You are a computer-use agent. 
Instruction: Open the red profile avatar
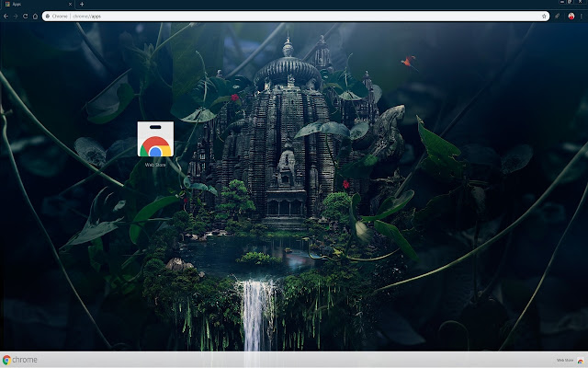coord(571,17)
